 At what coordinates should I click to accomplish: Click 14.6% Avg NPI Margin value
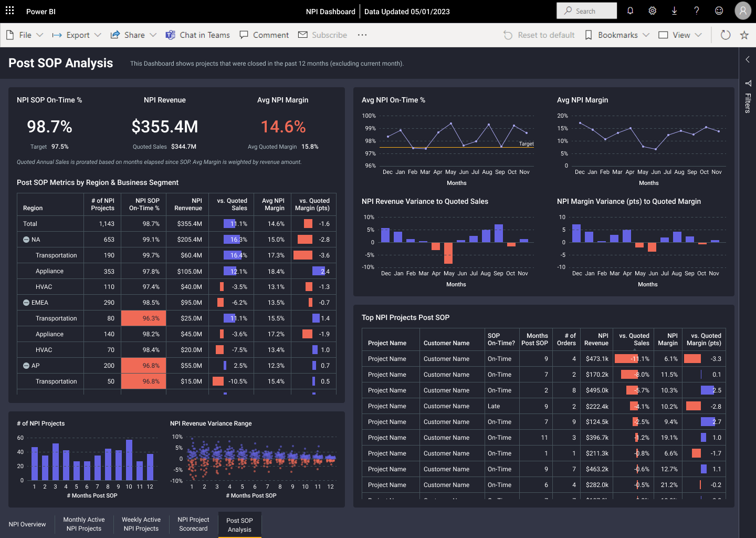click(283, 127)
